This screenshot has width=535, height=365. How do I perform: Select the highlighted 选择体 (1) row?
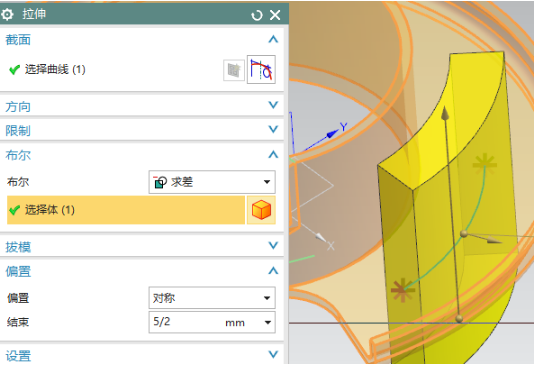[126, 210]
